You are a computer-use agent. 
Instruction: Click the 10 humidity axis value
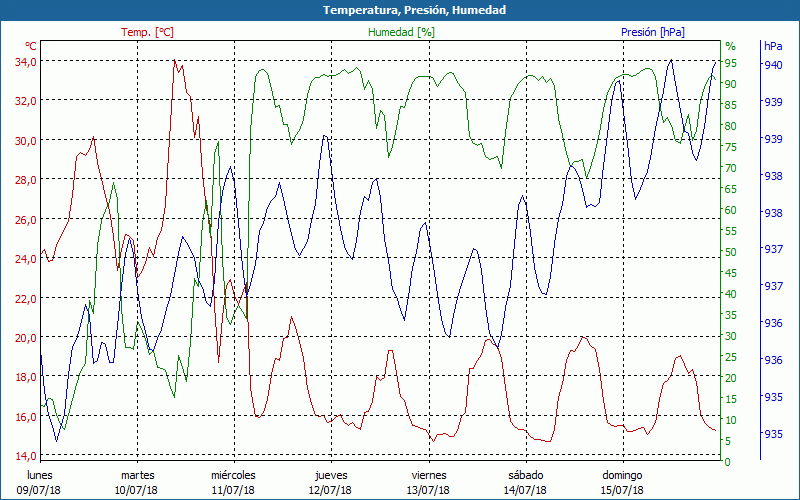pyautogui.click(x=731, y=420)
